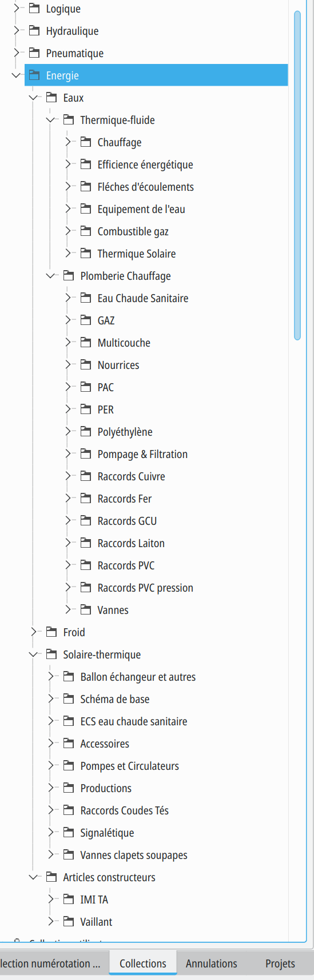Image resolution: width=314 pixels, height=980 pixels.
Task: Collapse the Energie tree node
Action: coord(16,75)
